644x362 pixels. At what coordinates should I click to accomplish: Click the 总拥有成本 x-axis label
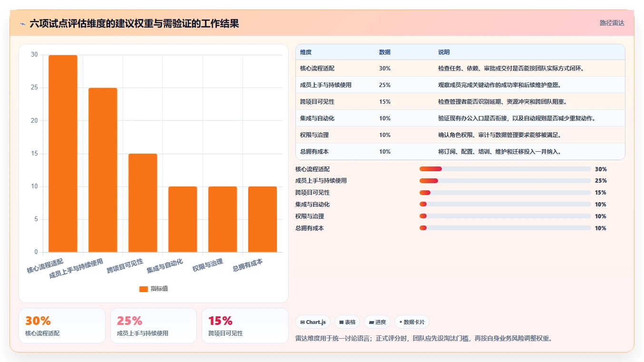click(247, 265)
